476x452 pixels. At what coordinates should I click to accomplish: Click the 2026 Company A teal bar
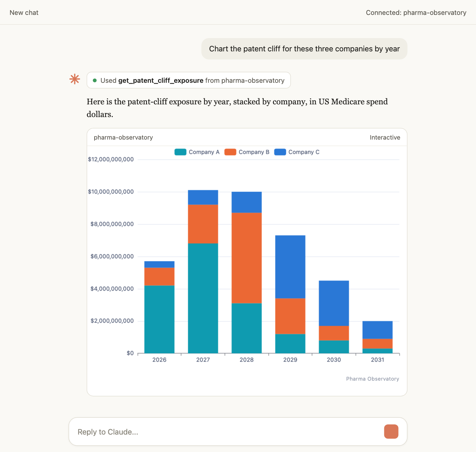point(159,319)
